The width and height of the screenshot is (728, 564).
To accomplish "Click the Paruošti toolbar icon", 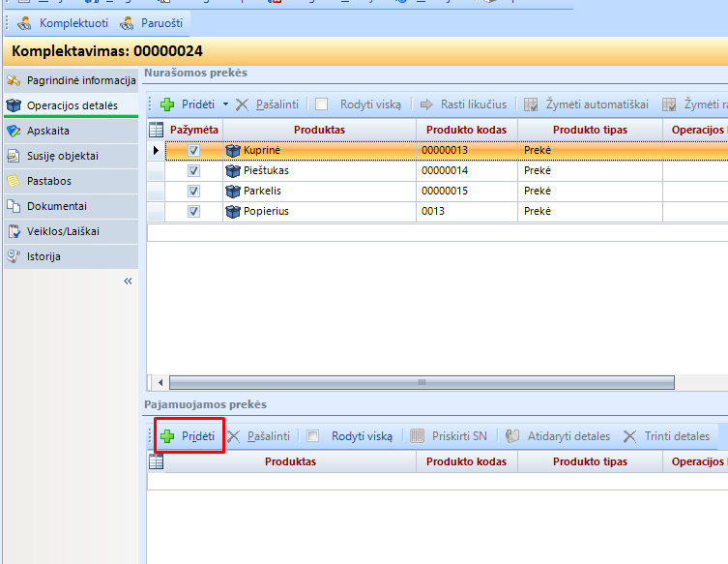I will tap(127, 23).
